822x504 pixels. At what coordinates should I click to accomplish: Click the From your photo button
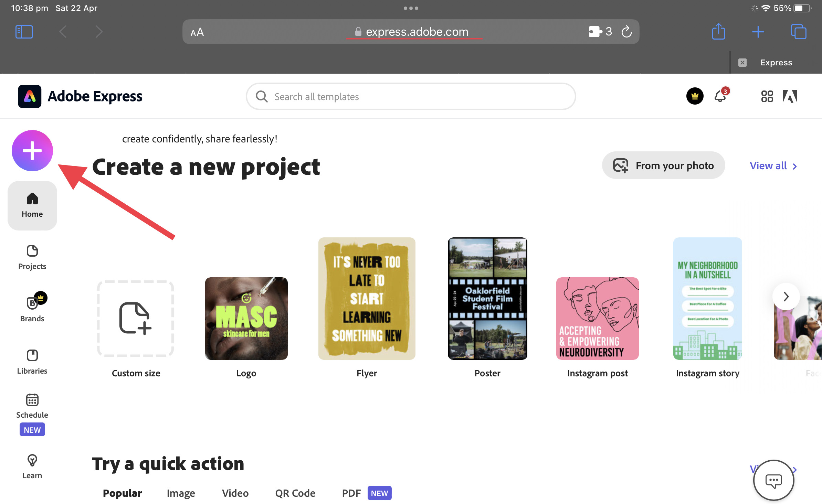663,165
